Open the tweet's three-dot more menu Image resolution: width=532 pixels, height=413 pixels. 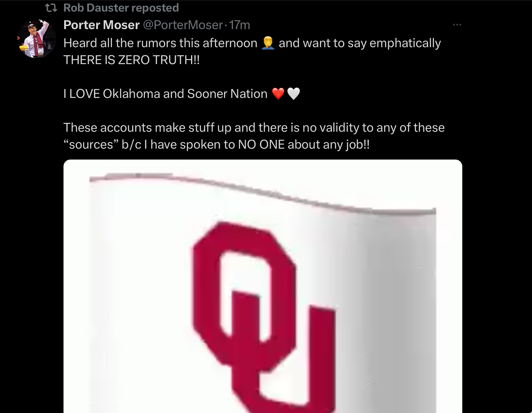click(457, 25)
